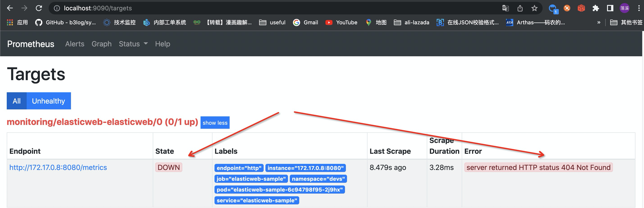Screen dimensions: 644x208
Task: Select the All targets filter
Action: coord(16,101)
